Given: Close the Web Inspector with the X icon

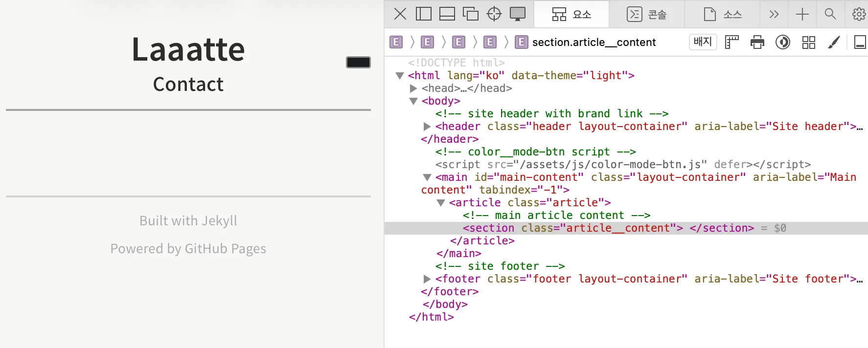Looking at the screenshot, I should coord(400,14).
